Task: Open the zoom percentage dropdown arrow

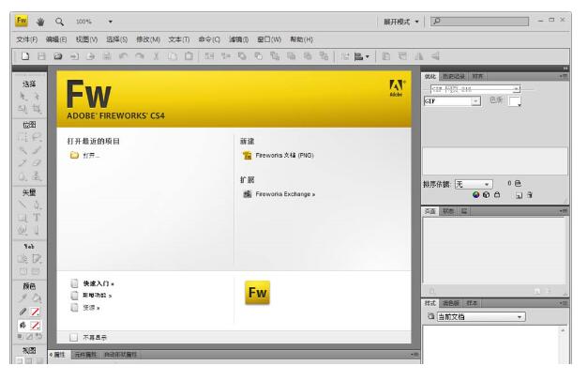Action: pos(111,22)
